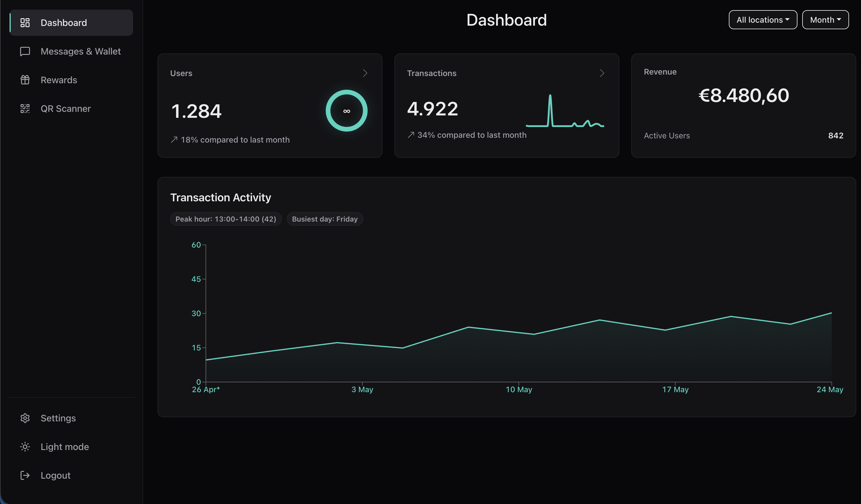
Task: Click the Busiest day: Friday badge
Action: click(x=325, y=219)
